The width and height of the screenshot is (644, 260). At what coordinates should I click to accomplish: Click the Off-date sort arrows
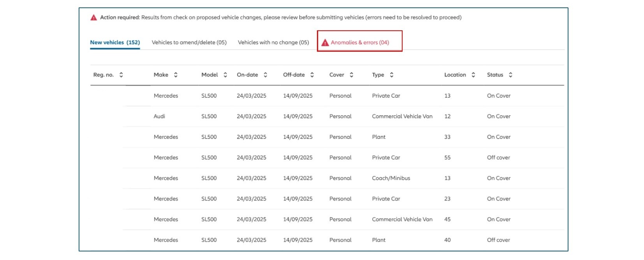click(x=312, y=75)
